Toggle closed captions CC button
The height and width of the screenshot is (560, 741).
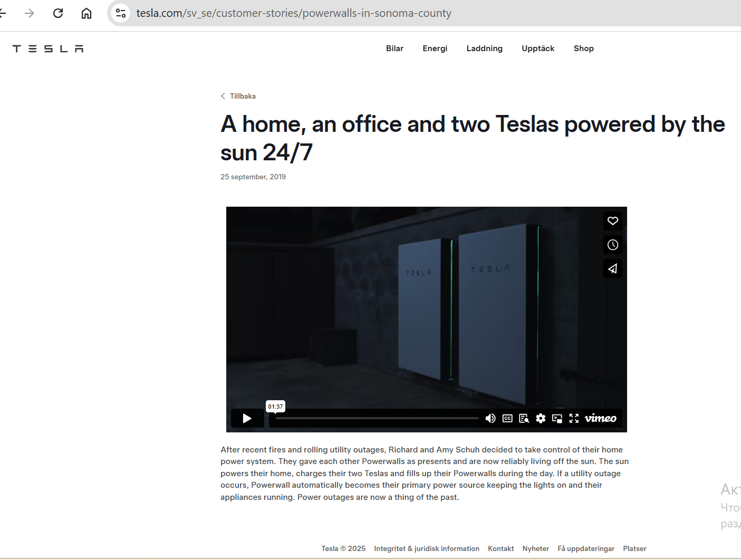pyautogui.click(x=507, y=418)
